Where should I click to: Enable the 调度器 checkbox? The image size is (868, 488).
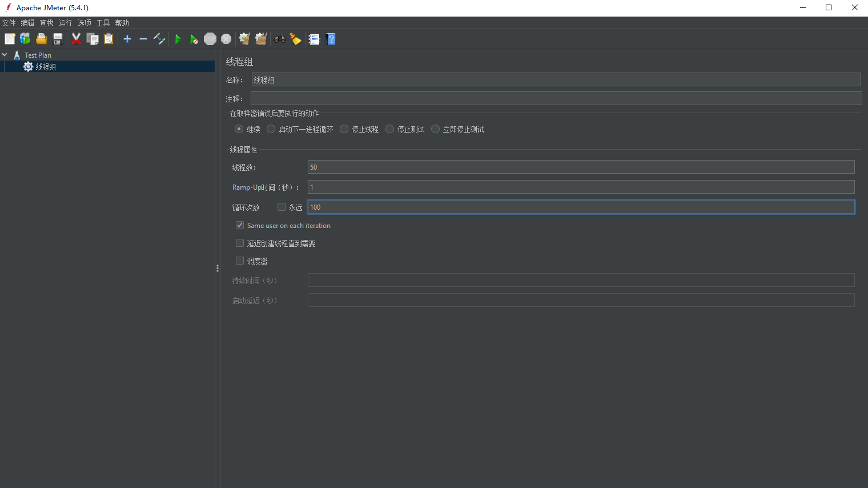(x=240, y=261)
